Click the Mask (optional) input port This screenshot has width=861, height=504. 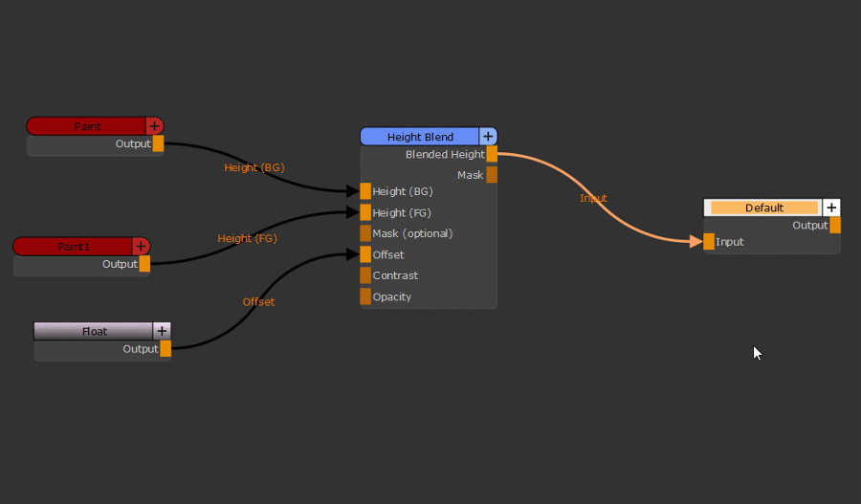pyautogui.click(x=365, y=233)
